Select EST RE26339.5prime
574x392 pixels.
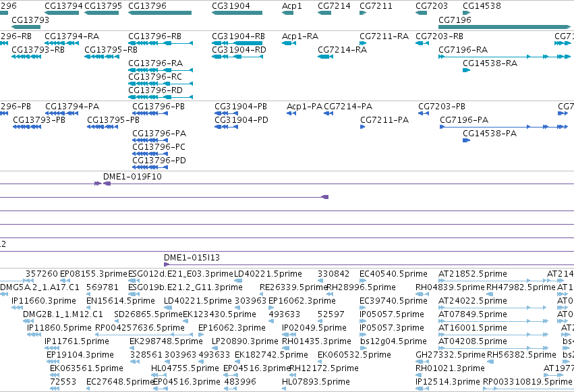(293, 287)
